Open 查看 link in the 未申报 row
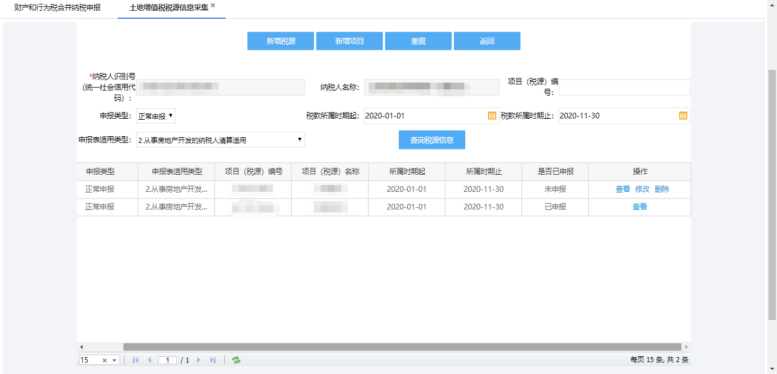The height and width of the screenshot is (374, 777). [623, 189]
